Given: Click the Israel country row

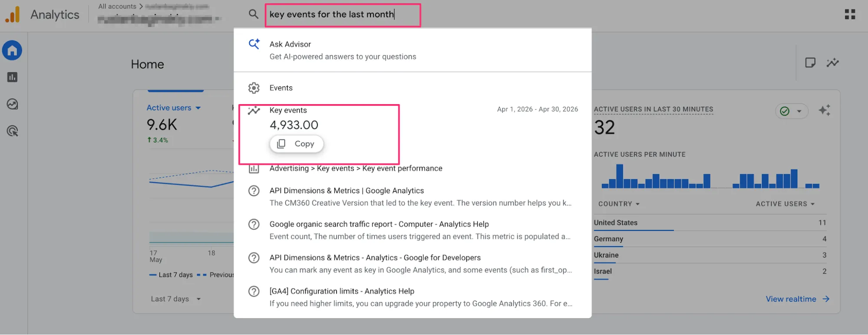Looking at the screenshot, I should coord(710,272).
